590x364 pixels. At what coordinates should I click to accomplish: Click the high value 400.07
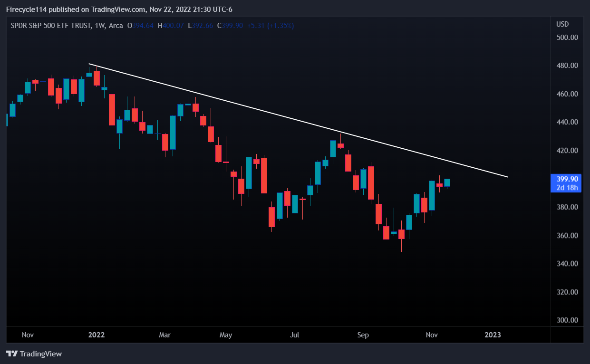pos(174,26)
